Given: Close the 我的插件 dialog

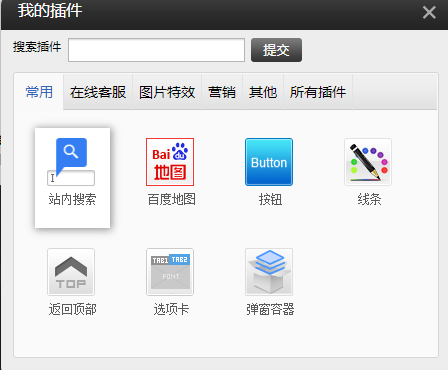Looking at the screenshot, I should click(429, 13).
